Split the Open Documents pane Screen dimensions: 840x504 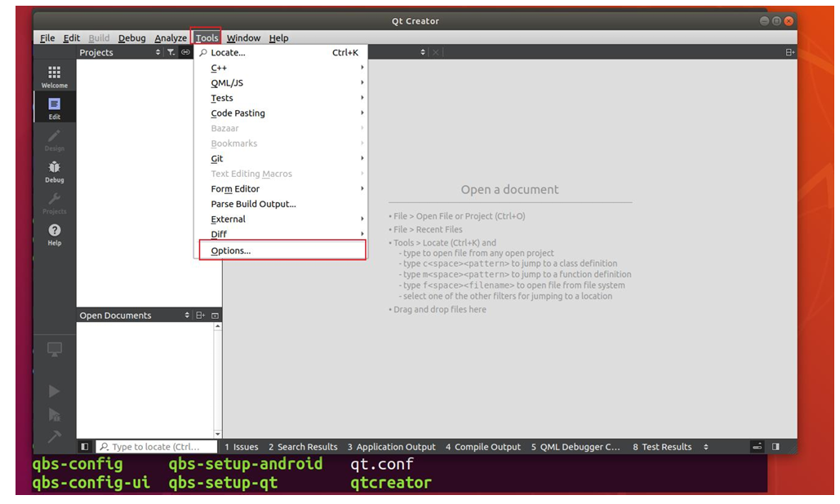click(x=200, y=315)
